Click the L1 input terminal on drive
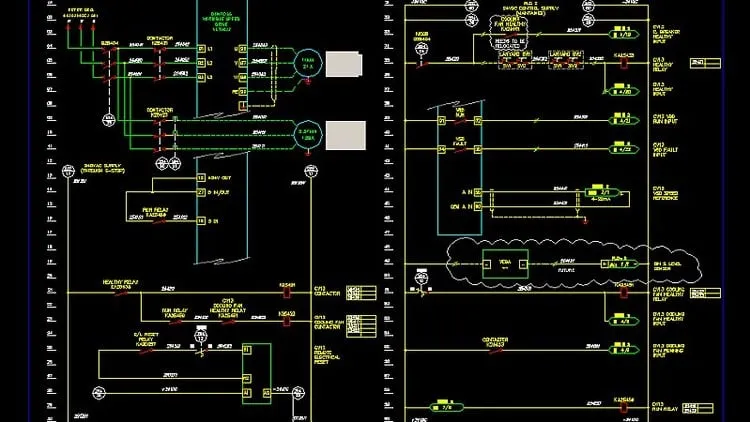 pos(201,49)
